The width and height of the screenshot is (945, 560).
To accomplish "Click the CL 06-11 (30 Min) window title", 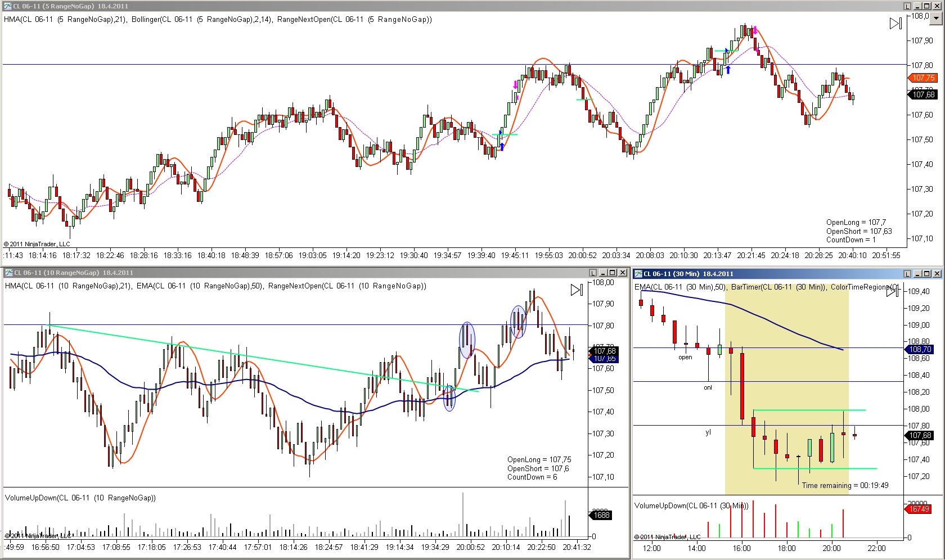I will pos(688,274).
